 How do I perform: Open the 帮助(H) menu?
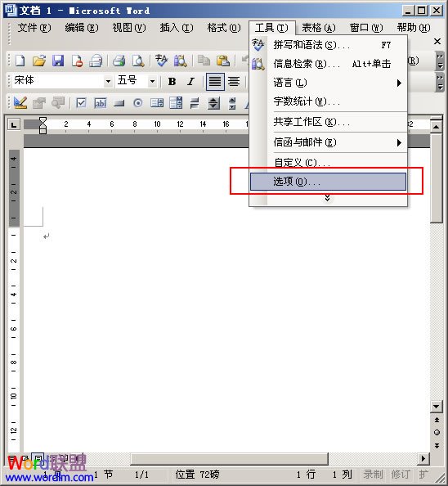coord(414,28)
